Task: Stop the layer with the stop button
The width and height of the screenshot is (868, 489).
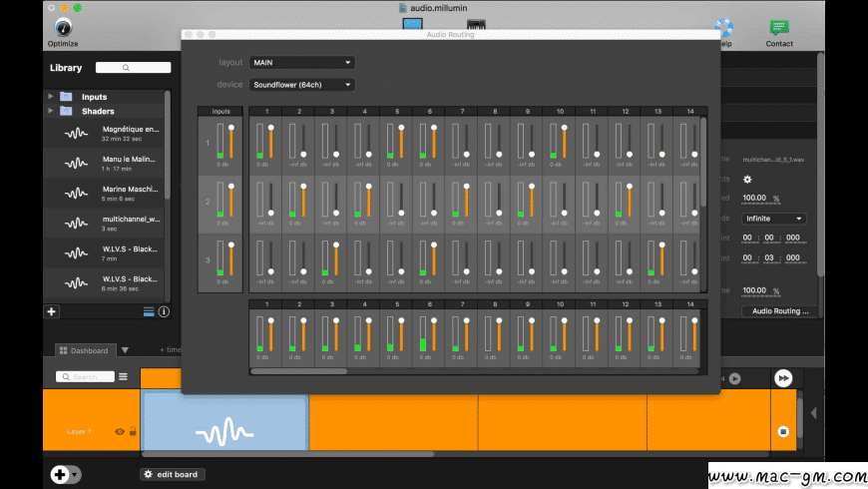Action: (x=783, y=431)
